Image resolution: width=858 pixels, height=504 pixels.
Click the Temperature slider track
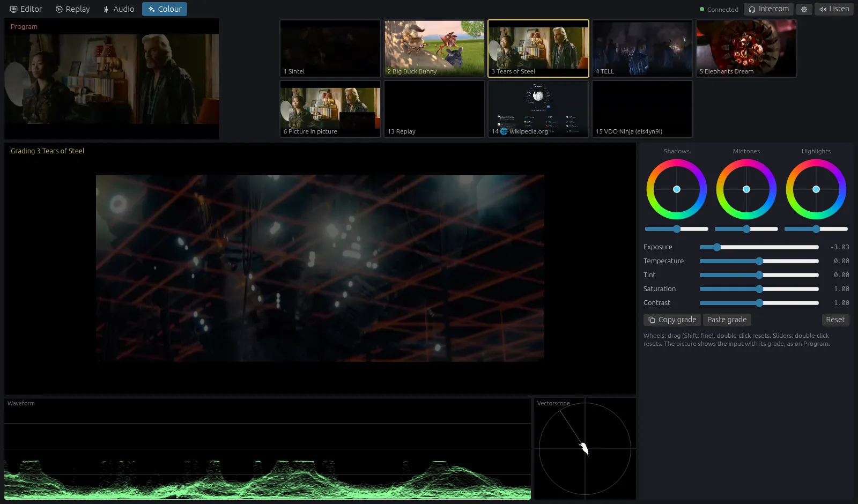pos(759,261)
